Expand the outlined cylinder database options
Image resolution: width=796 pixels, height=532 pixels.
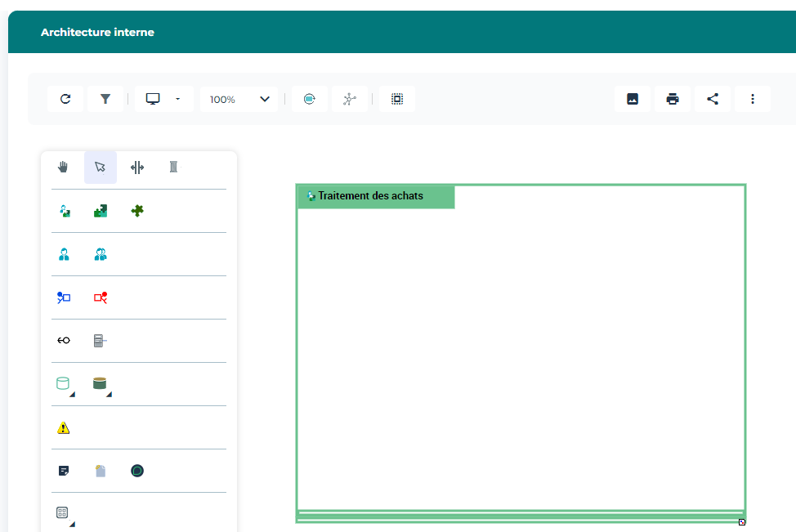(x=64, y=384)
